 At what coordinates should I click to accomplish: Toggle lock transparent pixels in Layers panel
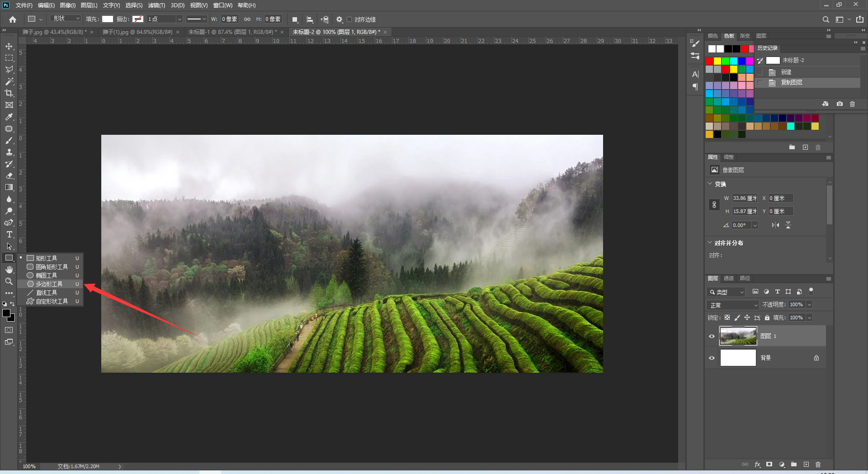pyautogui.click(x=727, y=318)
